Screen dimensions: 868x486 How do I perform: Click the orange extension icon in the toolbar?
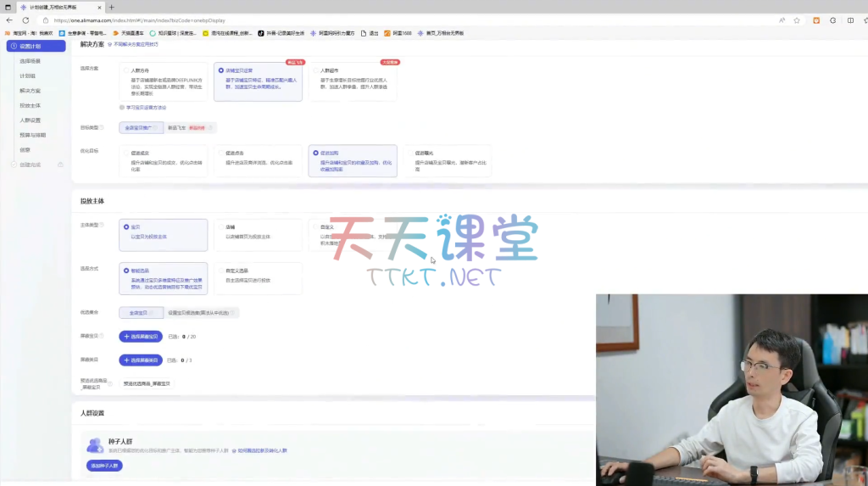(x=816, y=20)
